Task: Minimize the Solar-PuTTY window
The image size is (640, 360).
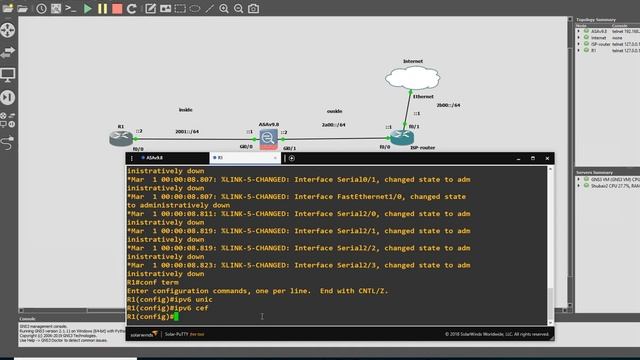Action: (x=518, y=158)
